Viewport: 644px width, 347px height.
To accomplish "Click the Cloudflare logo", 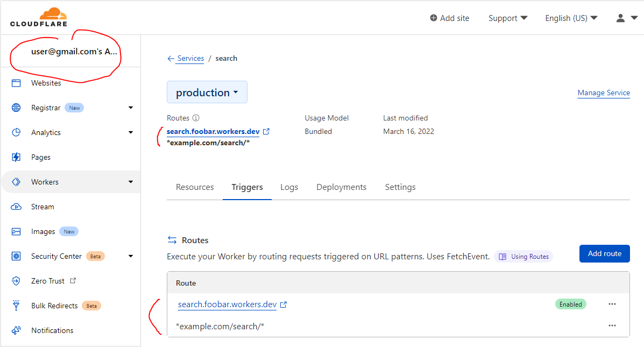I will point(39,17).
